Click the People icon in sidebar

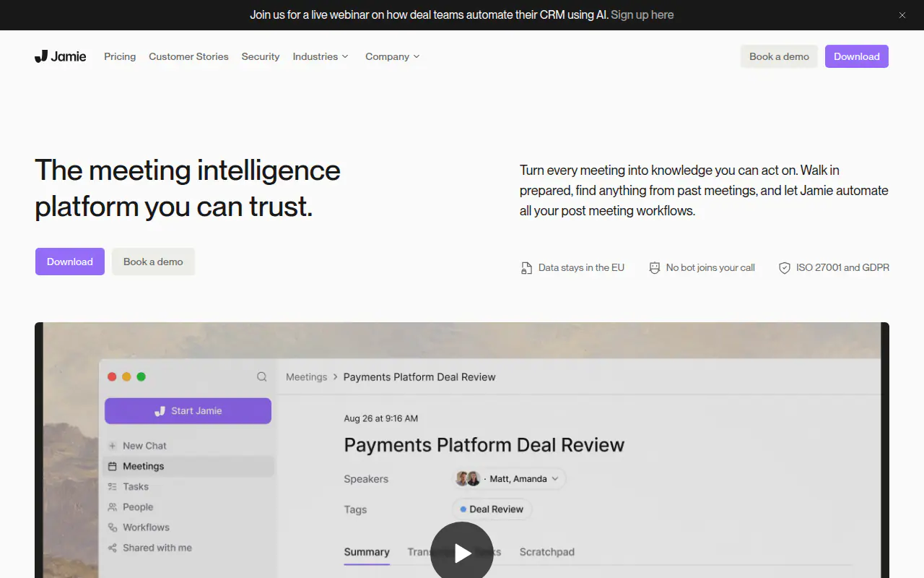[x=113, y=507]
